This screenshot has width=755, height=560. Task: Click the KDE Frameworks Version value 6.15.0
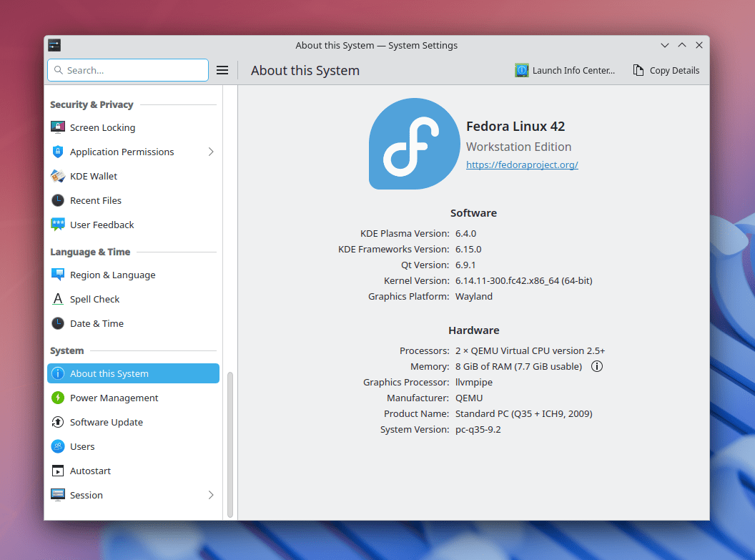point(468,250)
